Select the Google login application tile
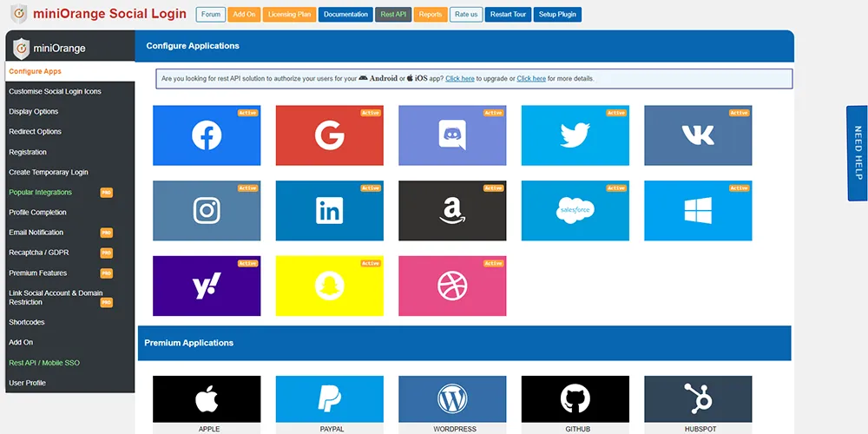868x434 pixels. click(329, 135)
